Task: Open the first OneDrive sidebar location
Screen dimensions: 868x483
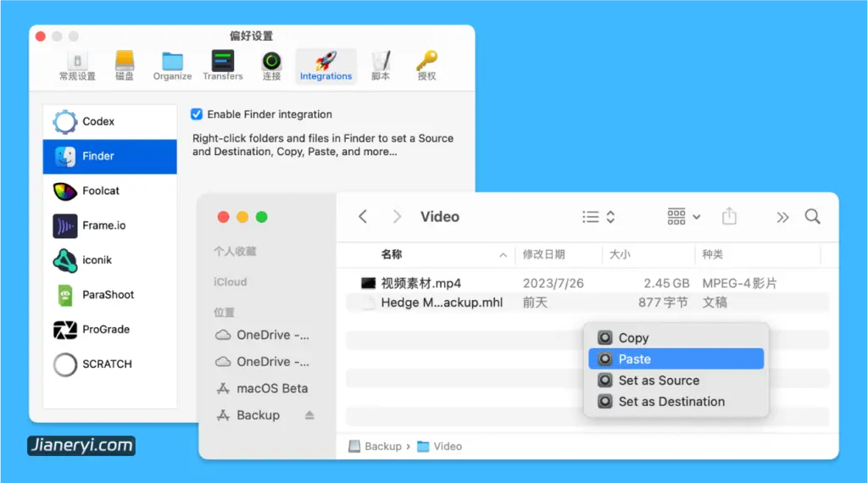Action: coord(263,336)
